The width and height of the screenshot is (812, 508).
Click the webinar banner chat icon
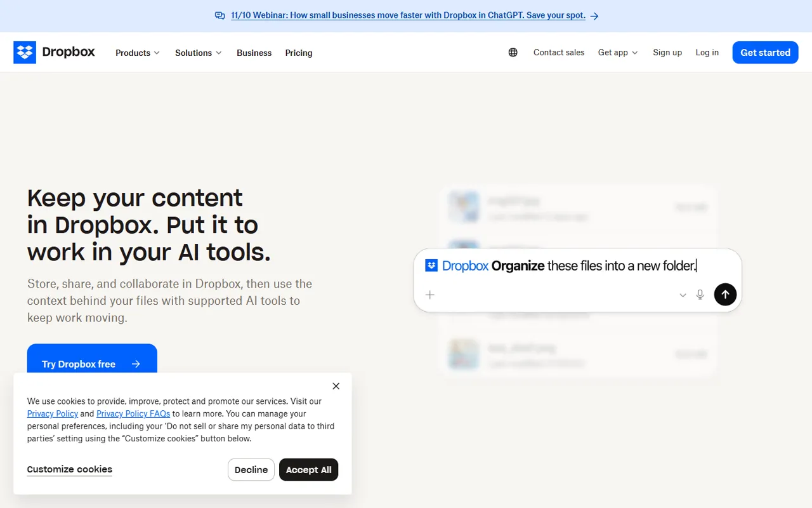tap(220, 16)
